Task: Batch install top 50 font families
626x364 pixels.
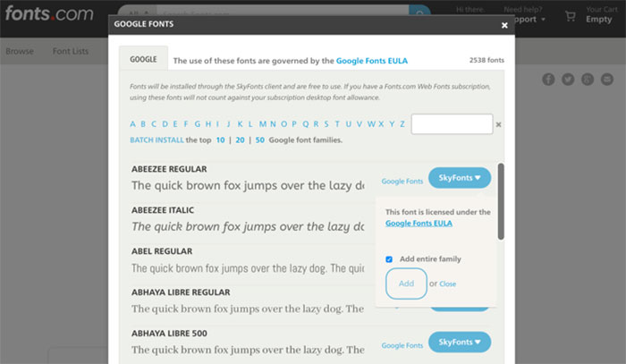Action: 260,140
